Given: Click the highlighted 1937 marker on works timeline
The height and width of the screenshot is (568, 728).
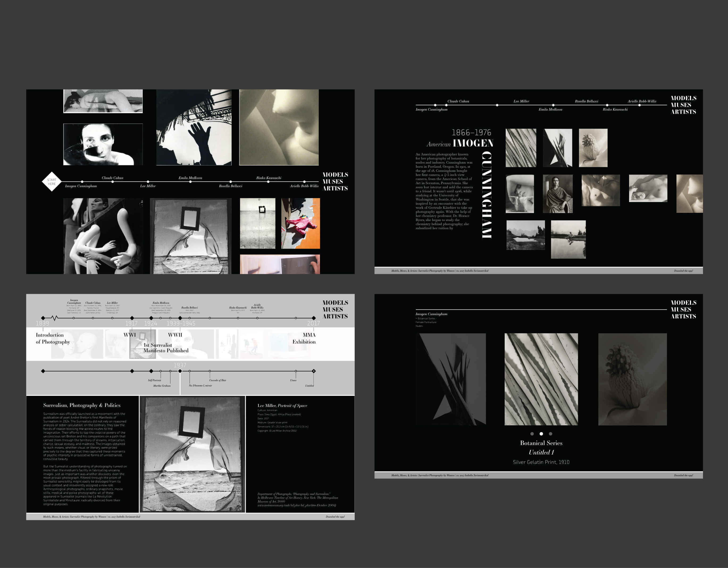Looking at the screenshot, I should 180,371.
